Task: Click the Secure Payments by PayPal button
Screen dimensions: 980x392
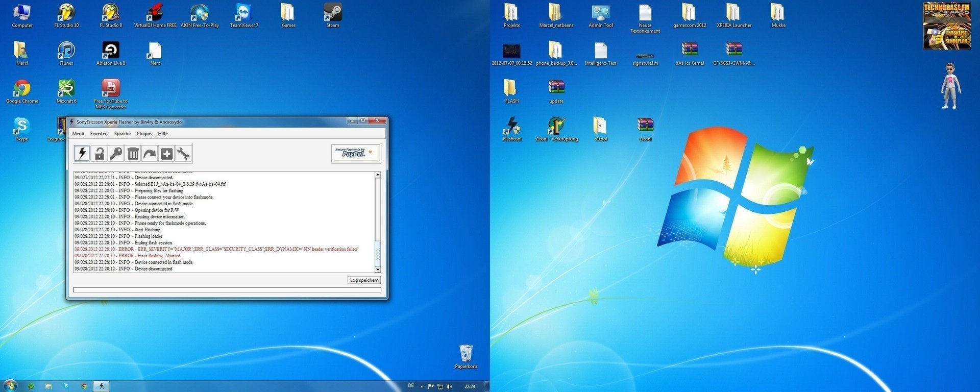Action: pos(356,153)
